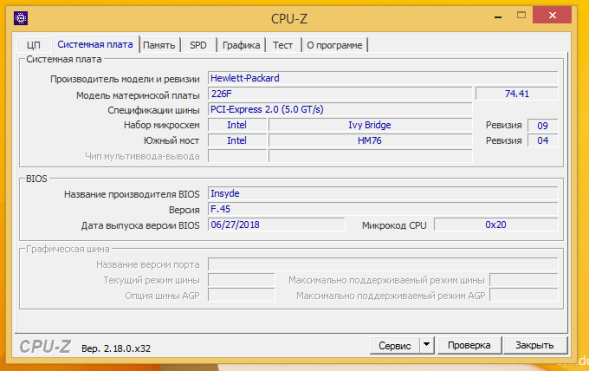Open the О программе tab
This screenshot has height=371, width=589.
334,45
